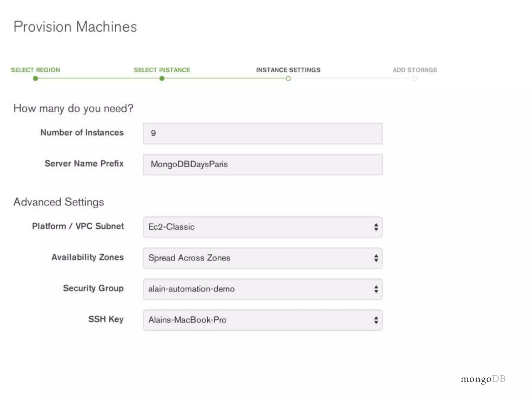Click the Add Storage progress circle

415,78
